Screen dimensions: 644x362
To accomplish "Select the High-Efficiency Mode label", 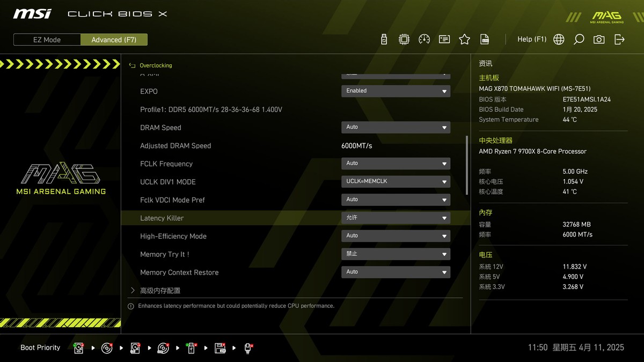I will (173, 237).
